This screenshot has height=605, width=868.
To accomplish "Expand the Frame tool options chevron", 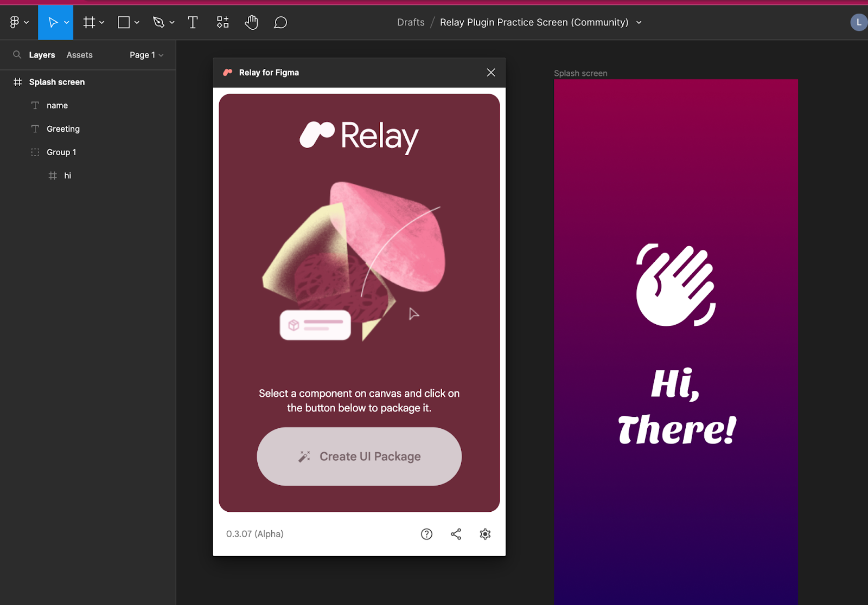I will click(102, 23).
